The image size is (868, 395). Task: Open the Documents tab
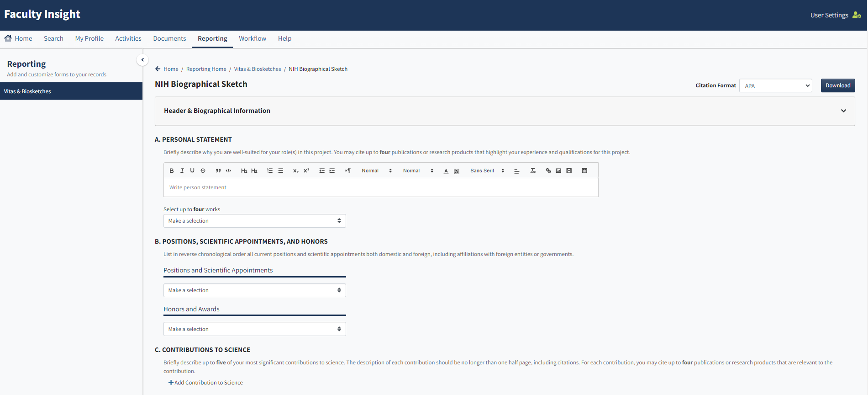pyautogui.click(x=169, y=38)
